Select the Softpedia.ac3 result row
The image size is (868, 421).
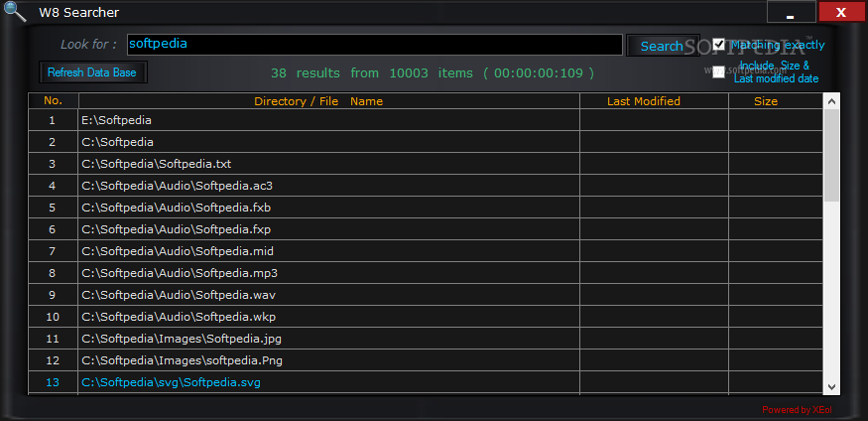tap(328, 186)
